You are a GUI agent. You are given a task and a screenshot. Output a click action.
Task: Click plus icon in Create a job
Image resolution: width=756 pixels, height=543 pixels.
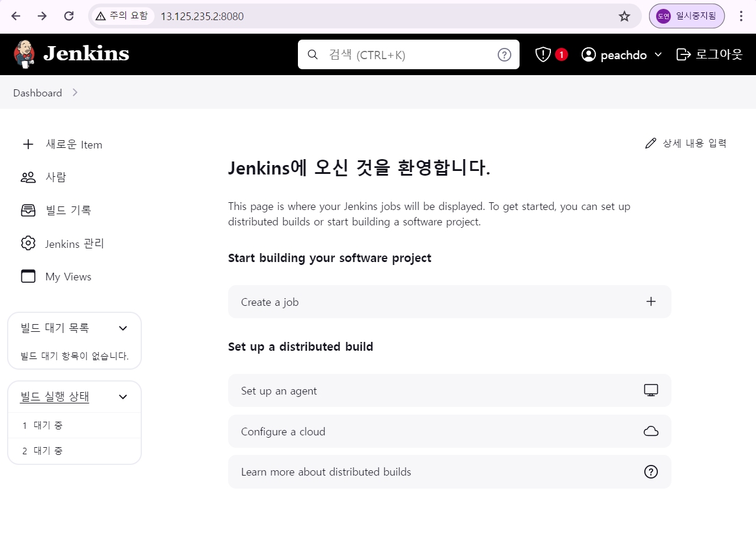tap(651, 302)
